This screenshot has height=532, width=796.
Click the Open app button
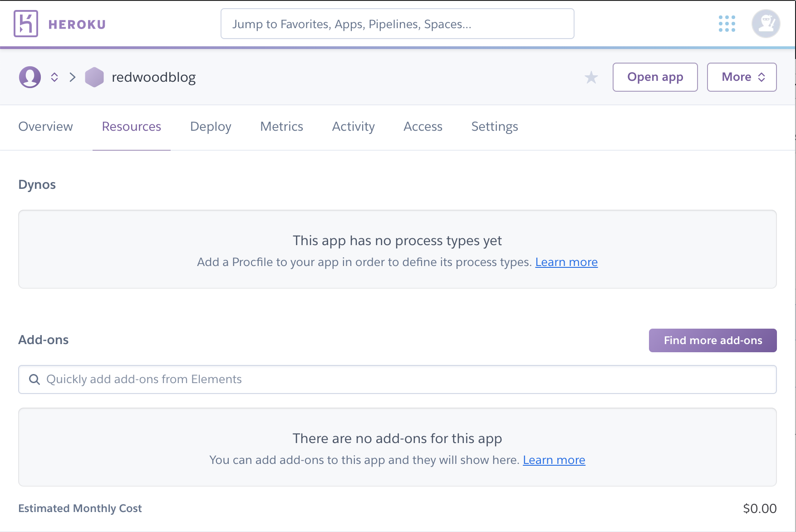point(655,77)
